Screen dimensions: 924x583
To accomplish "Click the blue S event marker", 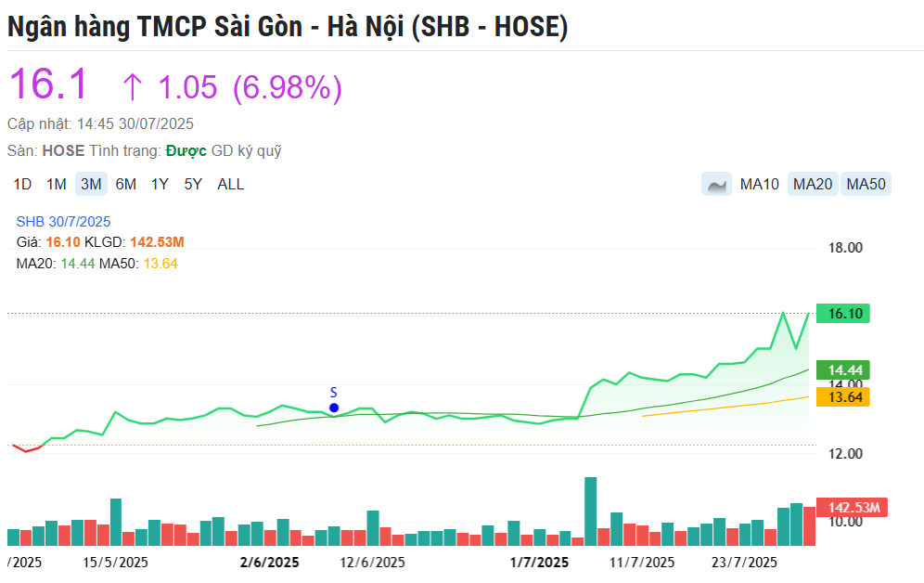I will [x=334, y=408].
